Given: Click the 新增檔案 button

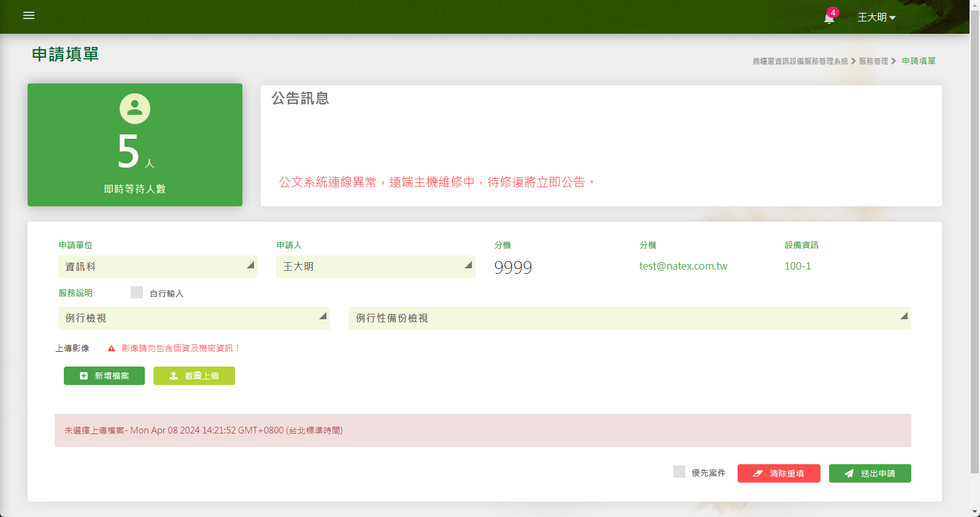Looking at the screenshot, I should point(104,376).
